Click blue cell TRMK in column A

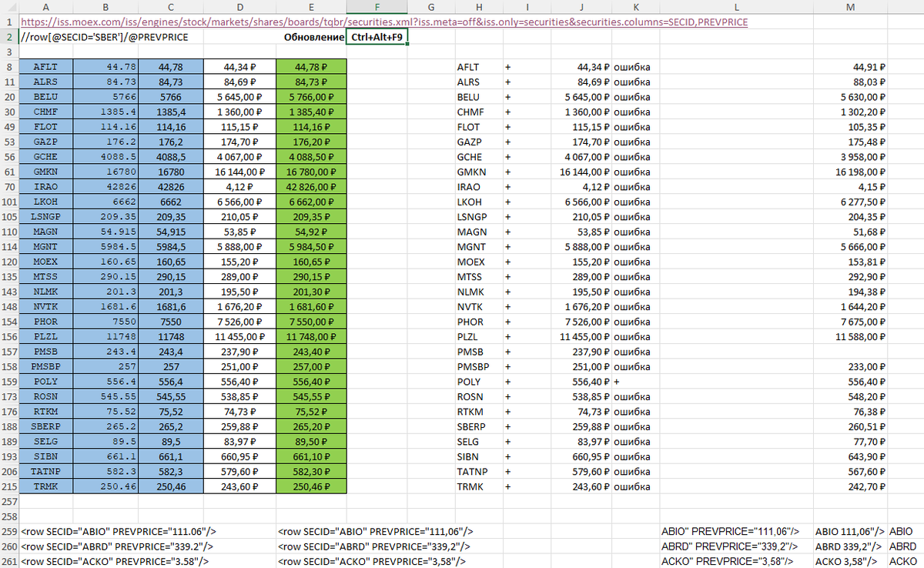click(x=47, y=487)
